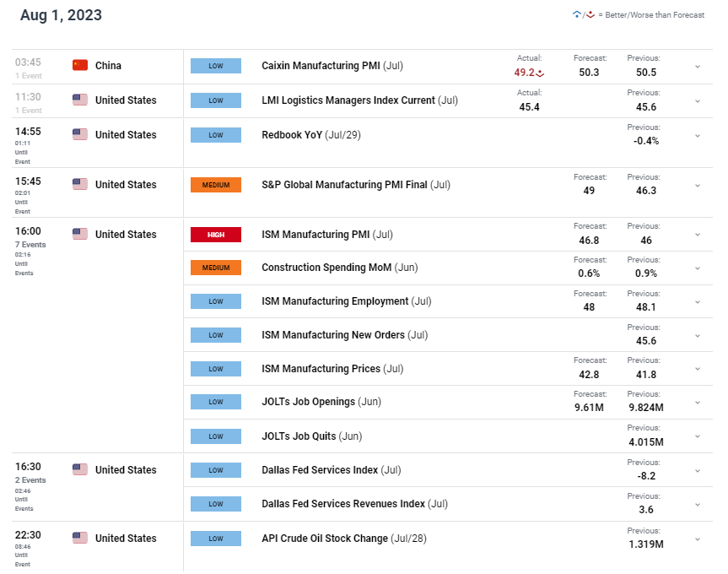Click the LOW badge for LMI Logistics Managers Index
Image resolution: width=728 pixels, height=574 pixels.
point(216,100)
